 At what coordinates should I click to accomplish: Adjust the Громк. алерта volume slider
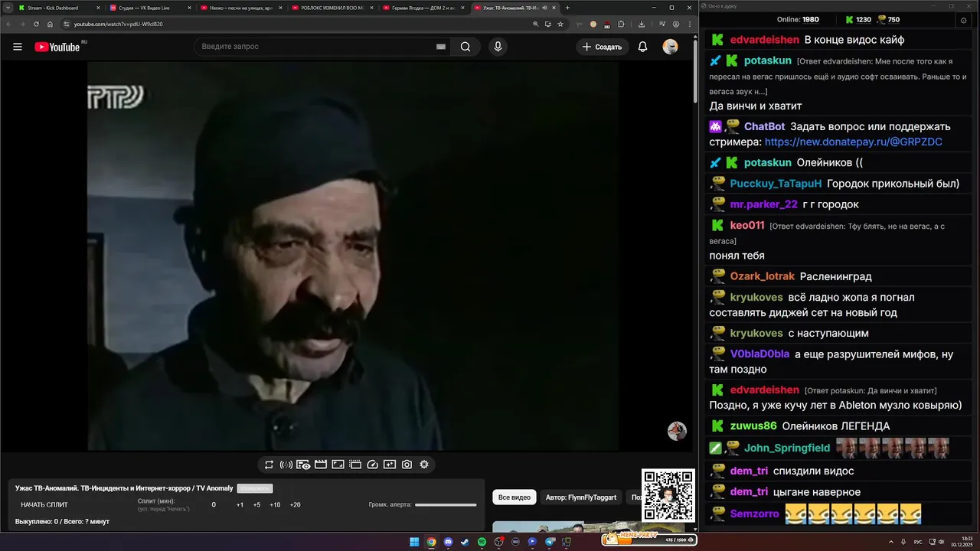tap(446, 504)
